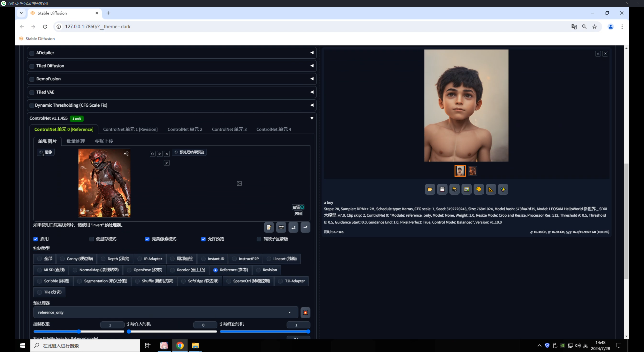Click the zip archive box icon
Viewport: 644px width, 352px height.
[454, 189]
